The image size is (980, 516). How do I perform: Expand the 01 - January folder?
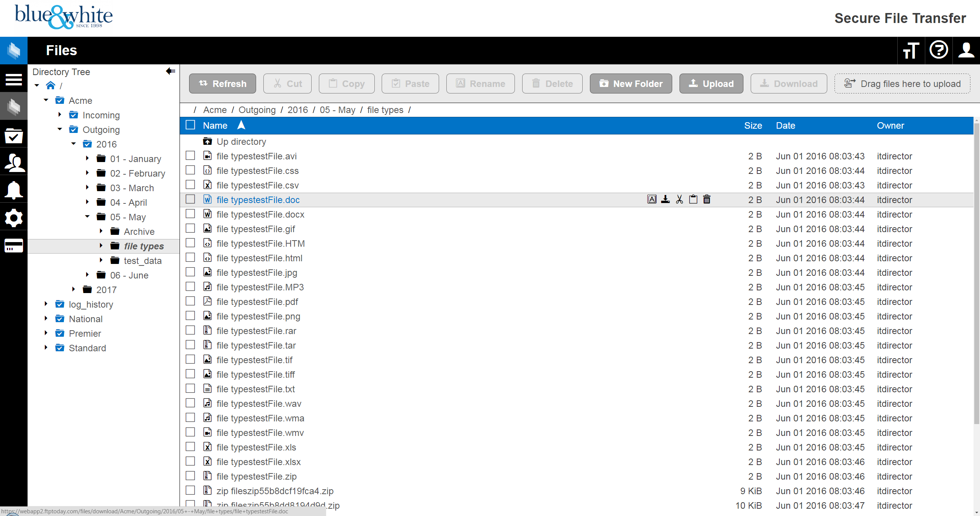87,159
